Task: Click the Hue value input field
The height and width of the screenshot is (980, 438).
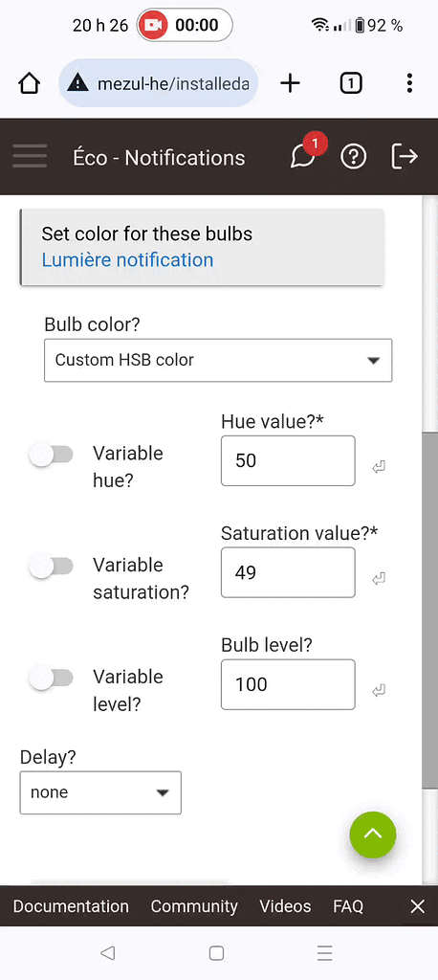Action: pyautogui.click(x=288, y=460)
